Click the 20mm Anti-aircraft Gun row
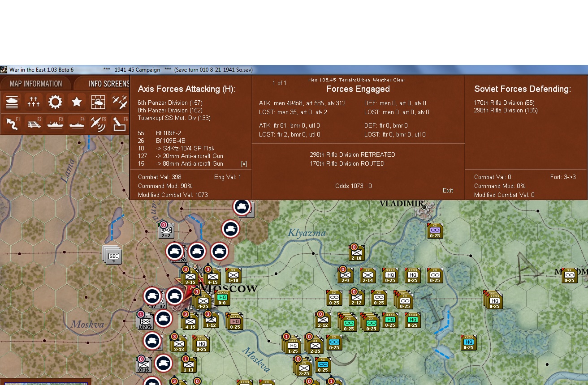Viewport: 588px width, 385px height. (x=180, y=156)
